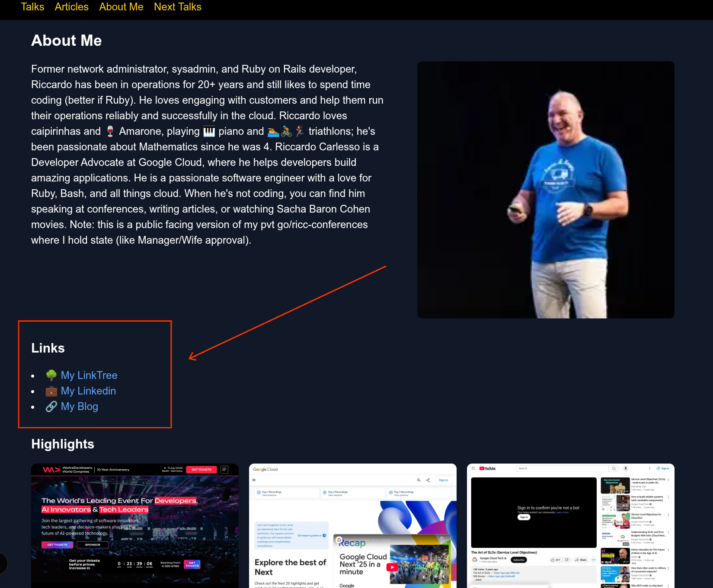The height and width of the screenshot is (588, 713).
Task: Click the wine glass emoji in the bio
Action: (x=110, y=131)
